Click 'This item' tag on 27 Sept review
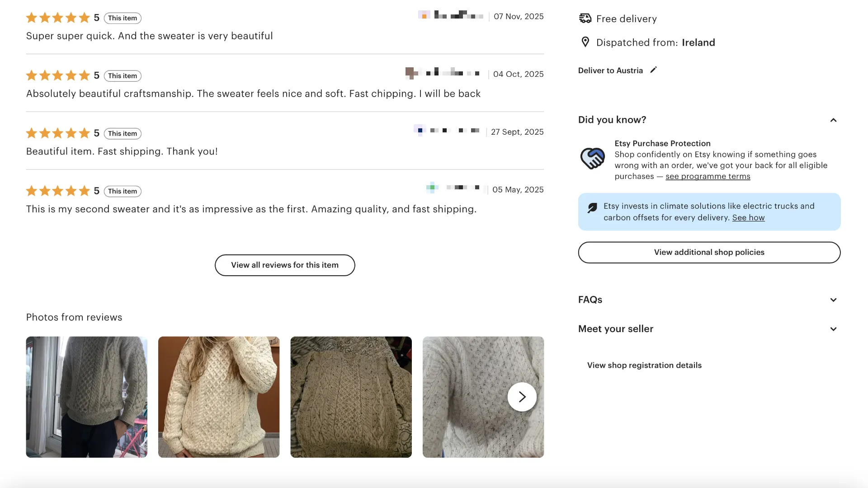 click(123, 133)
